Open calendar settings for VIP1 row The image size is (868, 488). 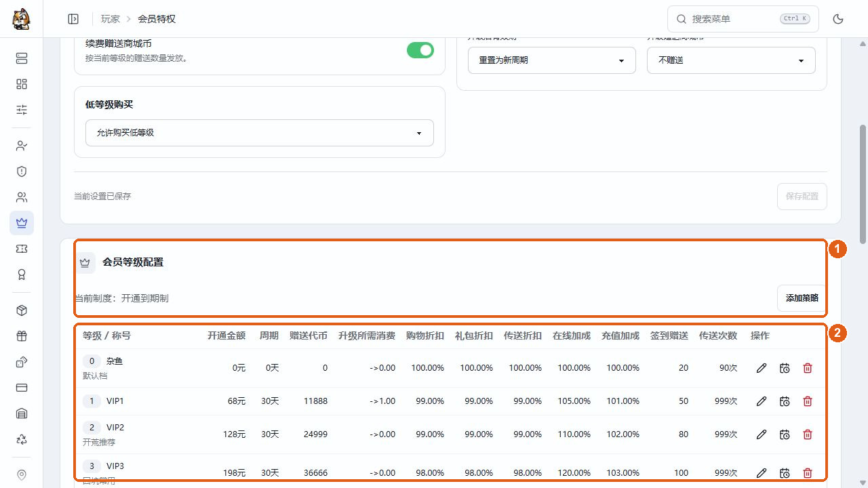tap(785, 401)
